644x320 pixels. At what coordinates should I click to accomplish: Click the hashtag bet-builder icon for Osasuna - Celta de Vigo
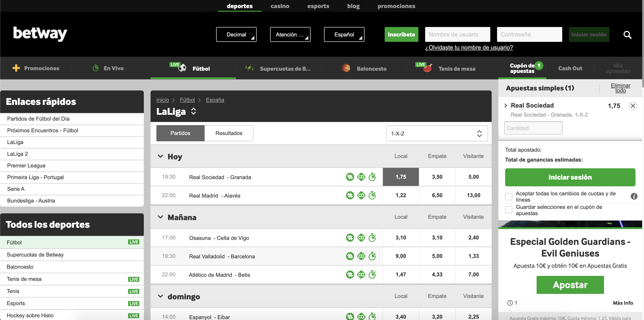coord(350,238)
